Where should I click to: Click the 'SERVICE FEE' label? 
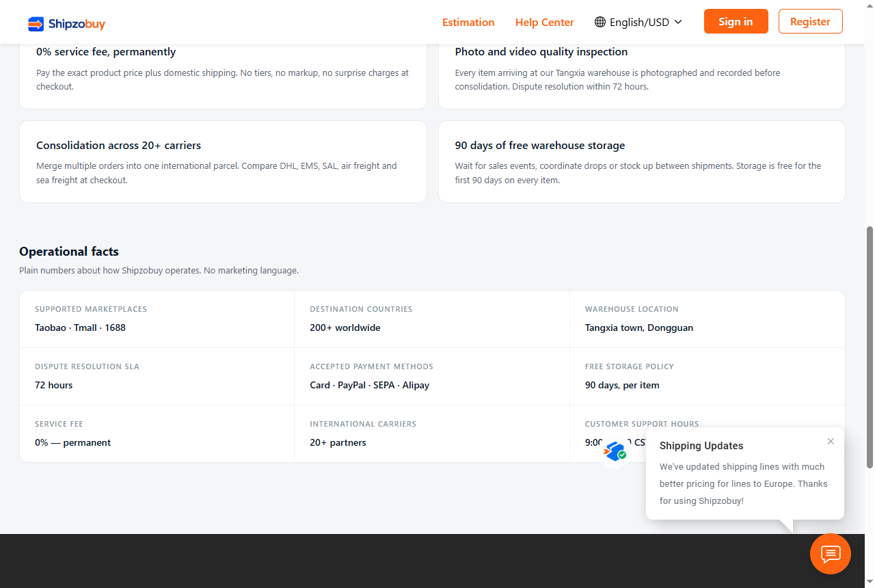59,424
